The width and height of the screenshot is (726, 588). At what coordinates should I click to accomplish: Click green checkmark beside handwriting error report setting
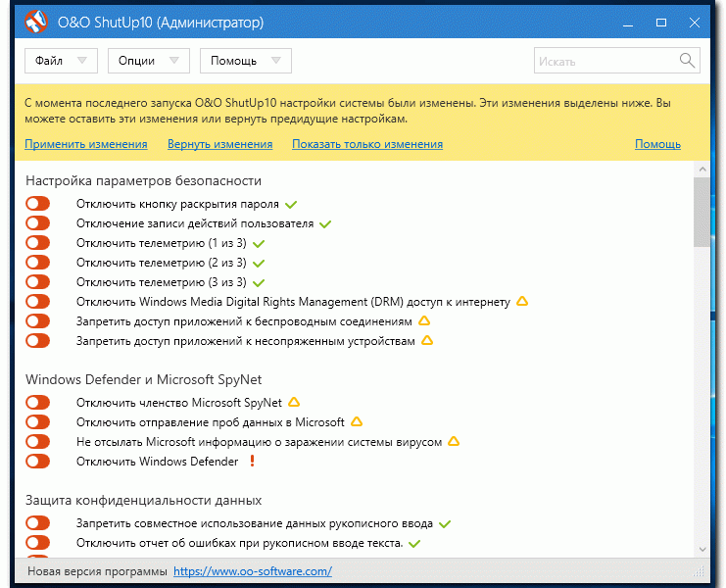(414, 544)
